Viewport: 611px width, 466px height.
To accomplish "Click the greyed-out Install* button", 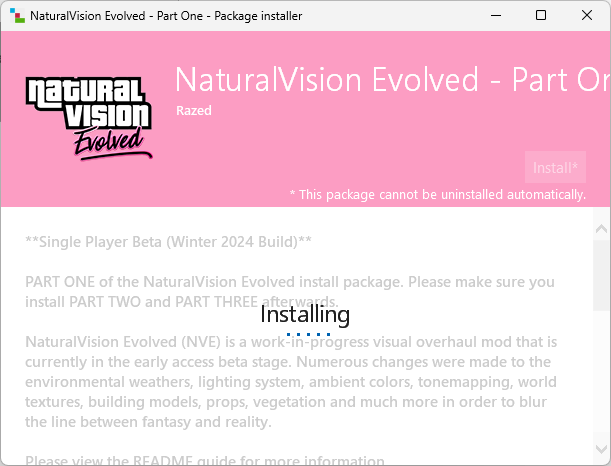I will click(x=555, y=167).
